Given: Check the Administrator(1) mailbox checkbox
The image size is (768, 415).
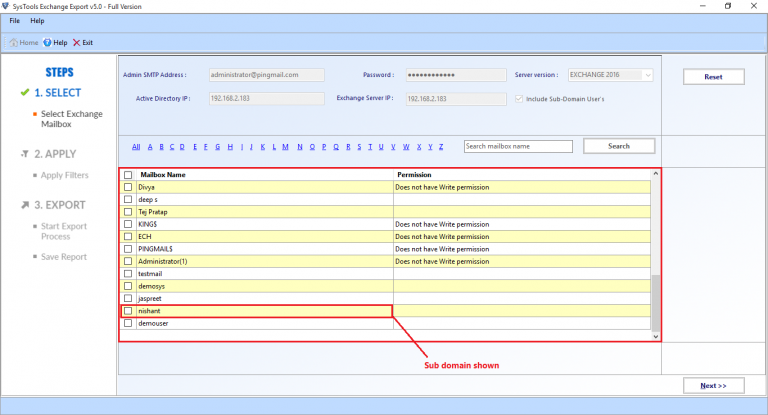Looking at the screenshot, I should point(128,262).
